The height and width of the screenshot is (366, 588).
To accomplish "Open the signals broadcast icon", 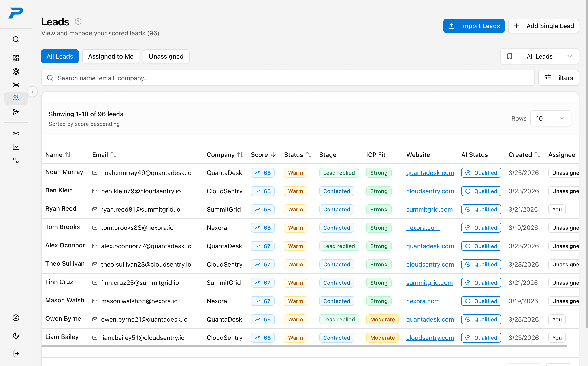I will pyautogui.click(x=16, y=85).
